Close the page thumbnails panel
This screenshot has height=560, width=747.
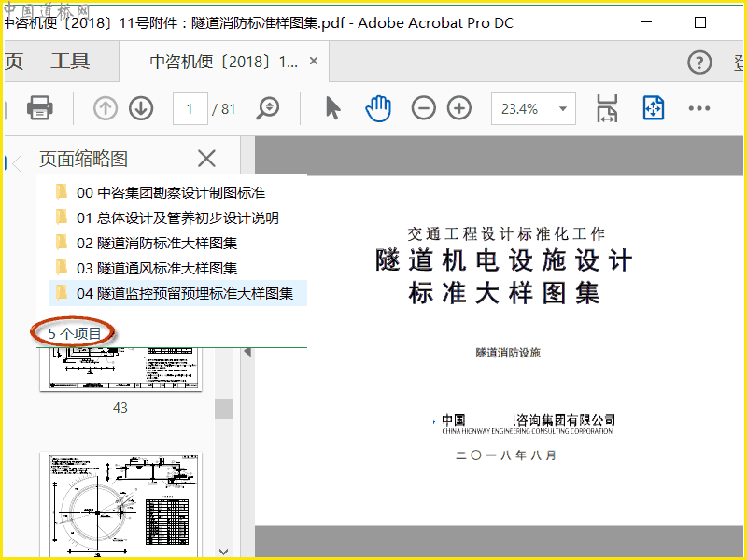pyautogui.click(x=206, y=158)
